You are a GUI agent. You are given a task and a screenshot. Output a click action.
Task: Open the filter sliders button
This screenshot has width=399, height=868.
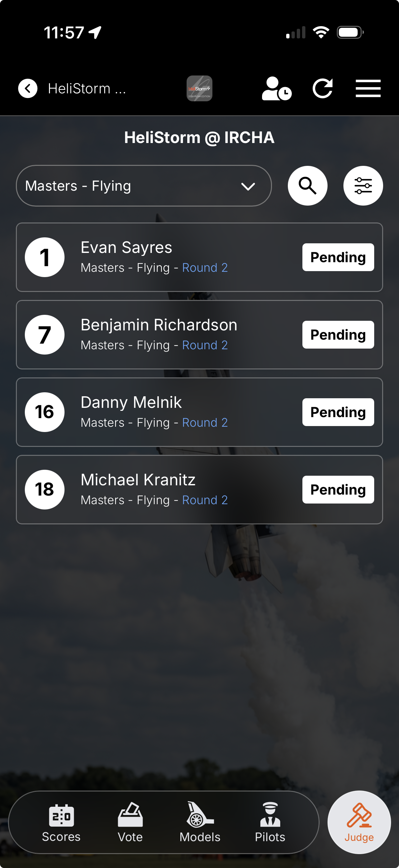click(x=363, y=186)
